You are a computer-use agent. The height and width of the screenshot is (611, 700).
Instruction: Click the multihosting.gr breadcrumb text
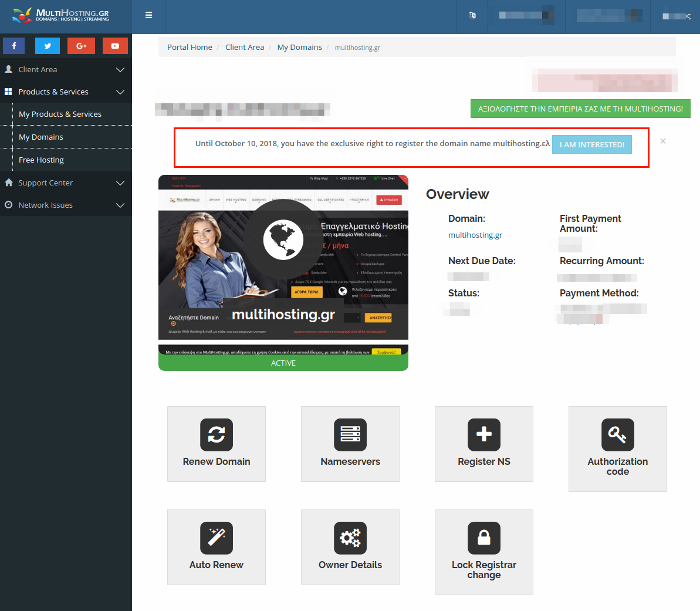point(357,48)
